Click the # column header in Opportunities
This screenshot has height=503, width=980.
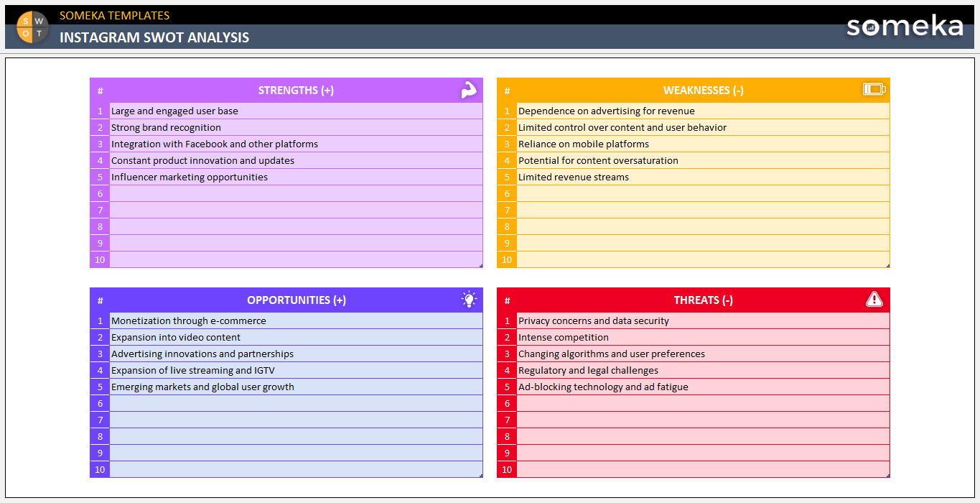(100, 300)
